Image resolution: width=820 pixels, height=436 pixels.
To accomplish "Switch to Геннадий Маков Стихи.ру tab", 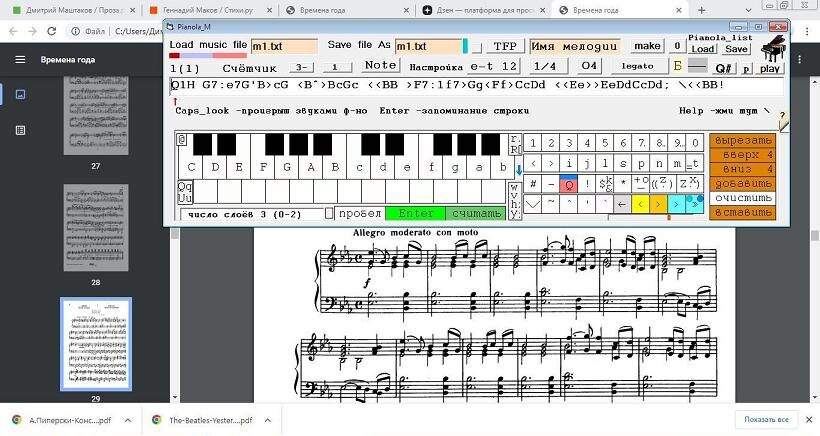I will click(209, 10).
